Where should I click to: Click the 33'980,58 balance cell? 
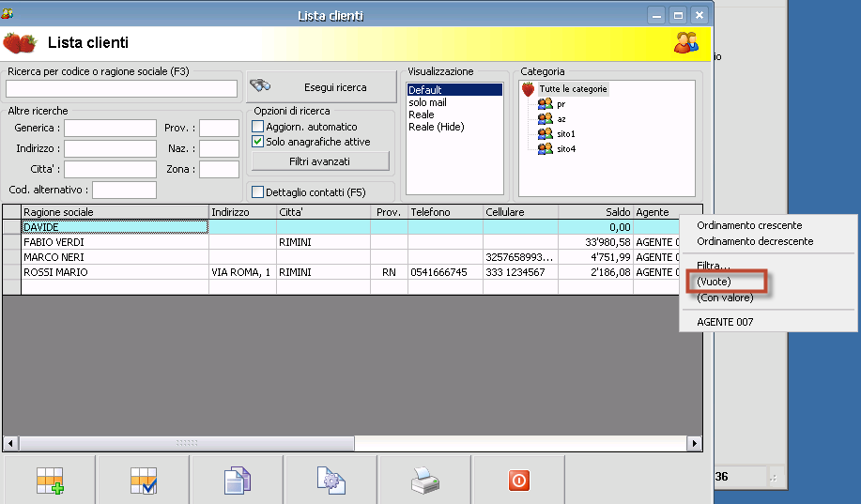(x=595, y=242)
